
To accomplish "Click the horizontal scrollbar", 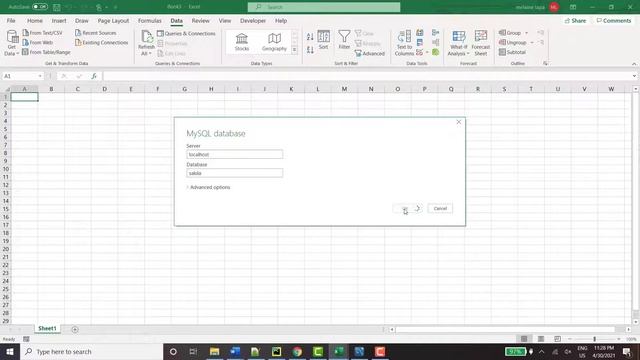I will coord(505,329).
